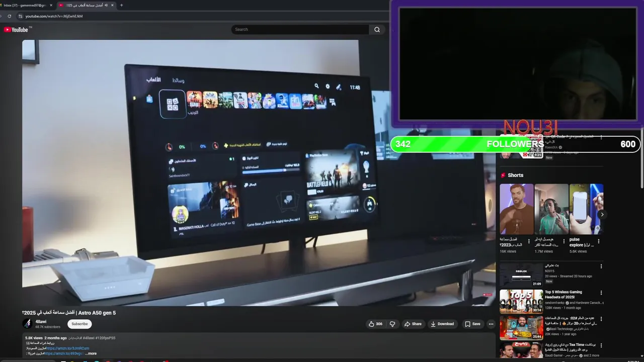Dislike the video with thumbs down

point(392,324)
